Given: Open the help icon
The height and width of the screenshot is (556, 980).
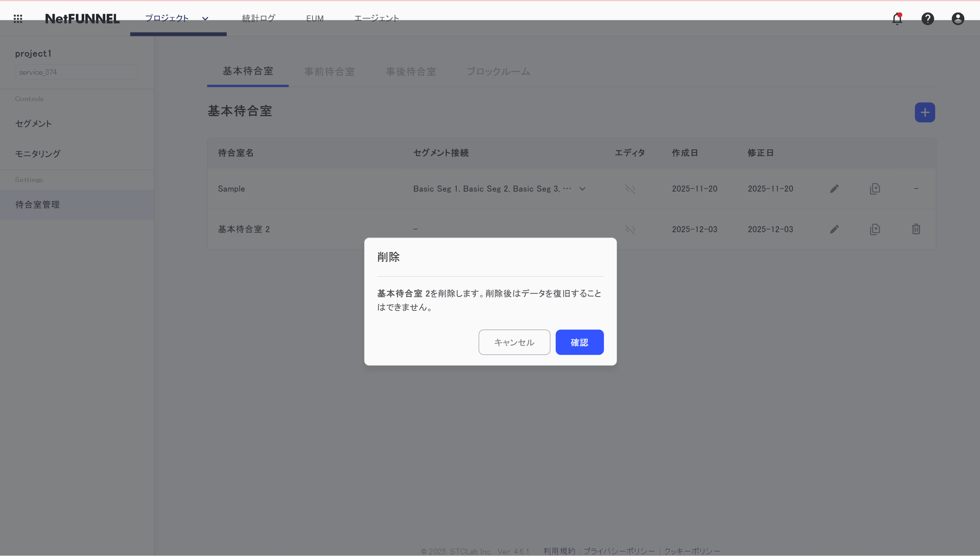Looking at the screenshot, I should (928, 18).
